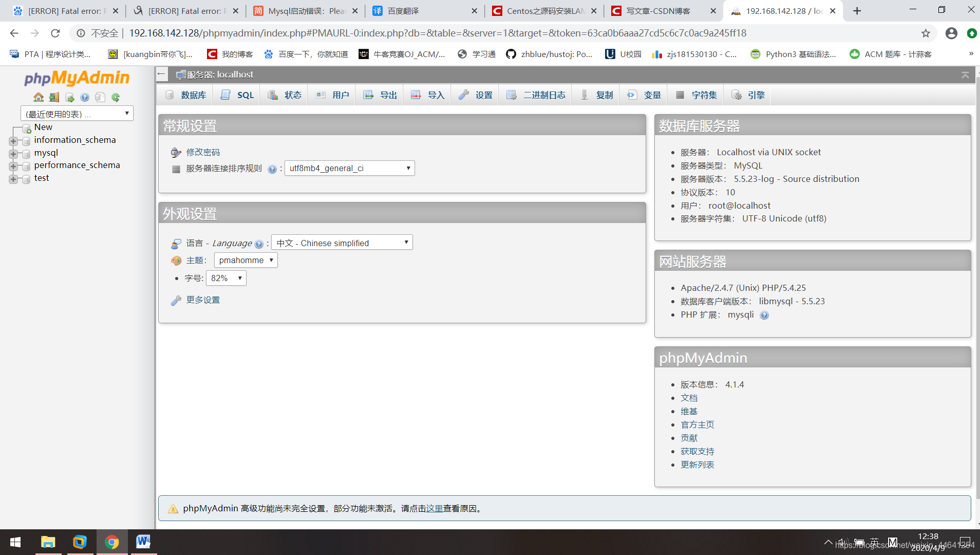Open the SQL tab
The height and width of the screenshot is (555, 980).
pos(237,95)
